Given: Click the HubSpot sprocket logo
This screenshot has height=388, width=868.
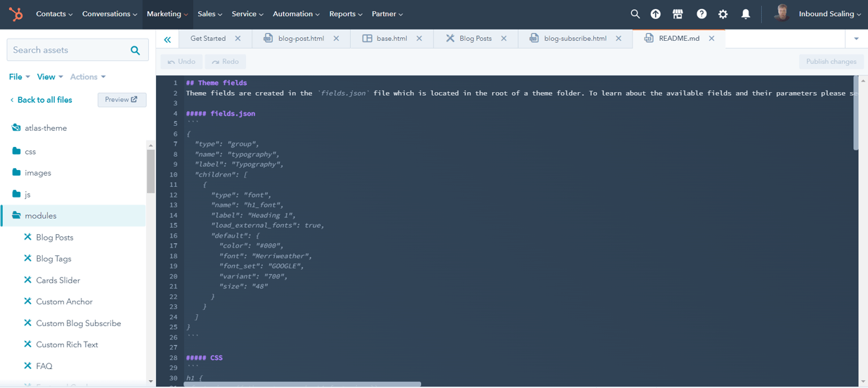Looking at the screenshot, I should coord(15,13).
